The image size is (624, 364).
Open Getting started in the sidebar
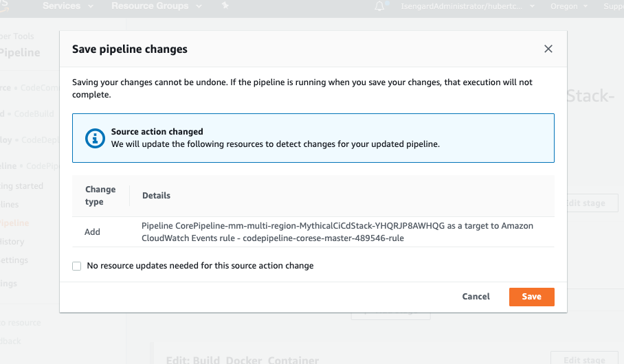(x=21, y=186)
